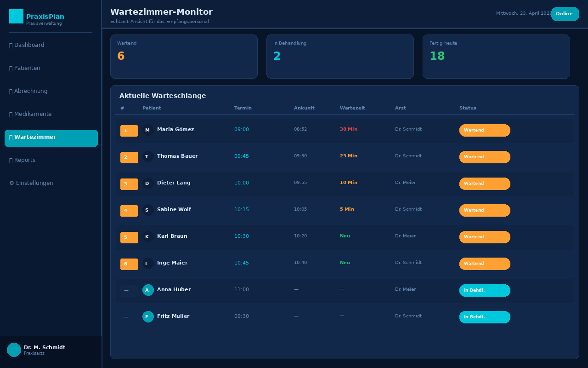Click Dr. M. Schmidt's profile avatar

14,350
